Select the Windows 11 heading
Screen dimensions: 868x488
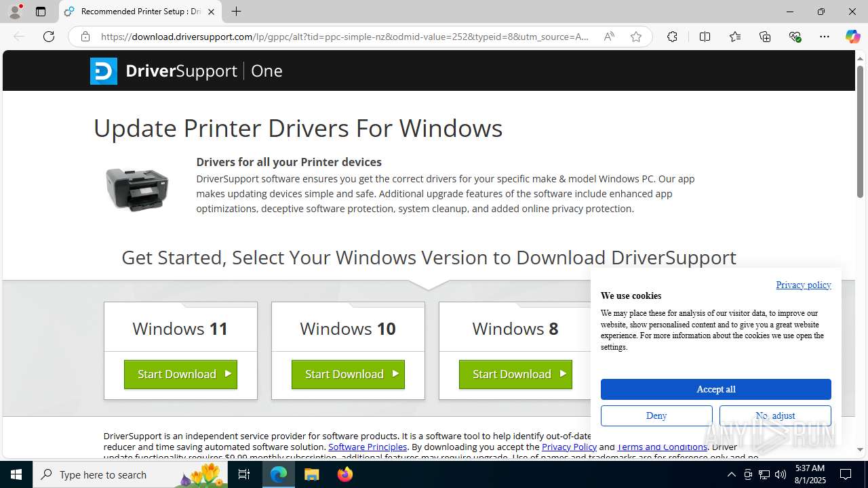(x=180, y=329)
